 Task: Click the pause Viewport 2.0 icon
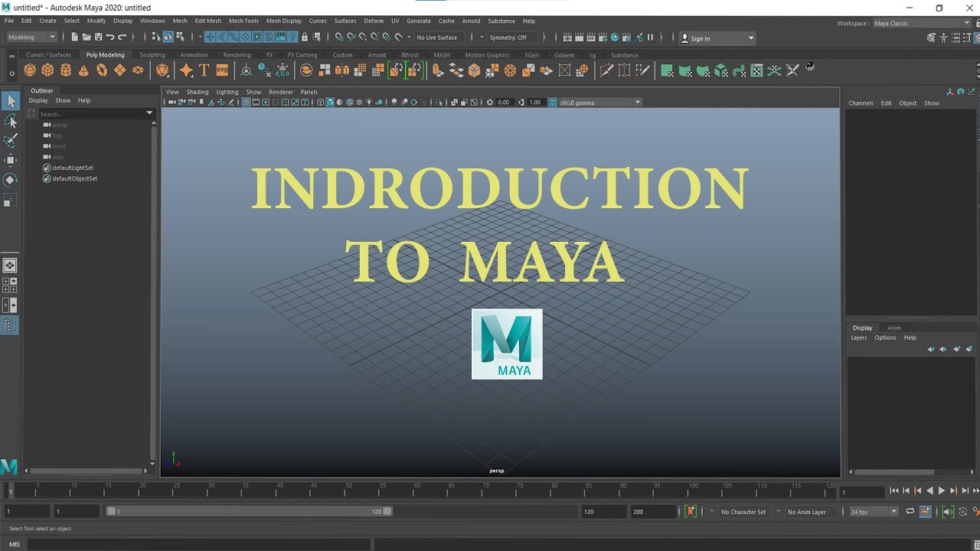pos(651,37)
